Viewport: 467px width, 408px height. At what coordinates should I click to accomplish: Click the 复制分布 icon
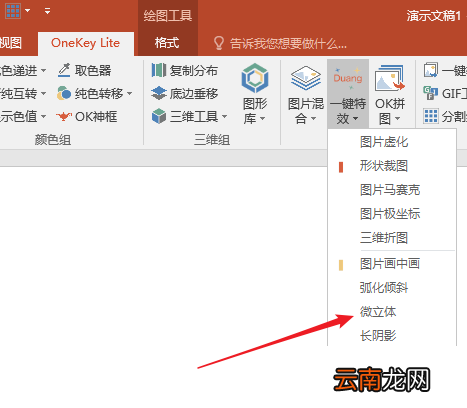pos(159,70)
